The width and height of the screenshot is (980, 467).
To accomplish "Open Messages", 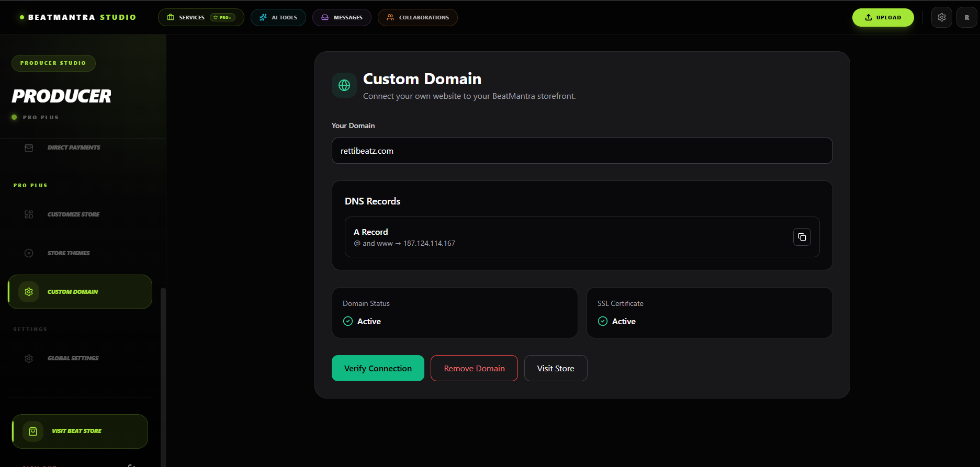I will coord(342,17).
